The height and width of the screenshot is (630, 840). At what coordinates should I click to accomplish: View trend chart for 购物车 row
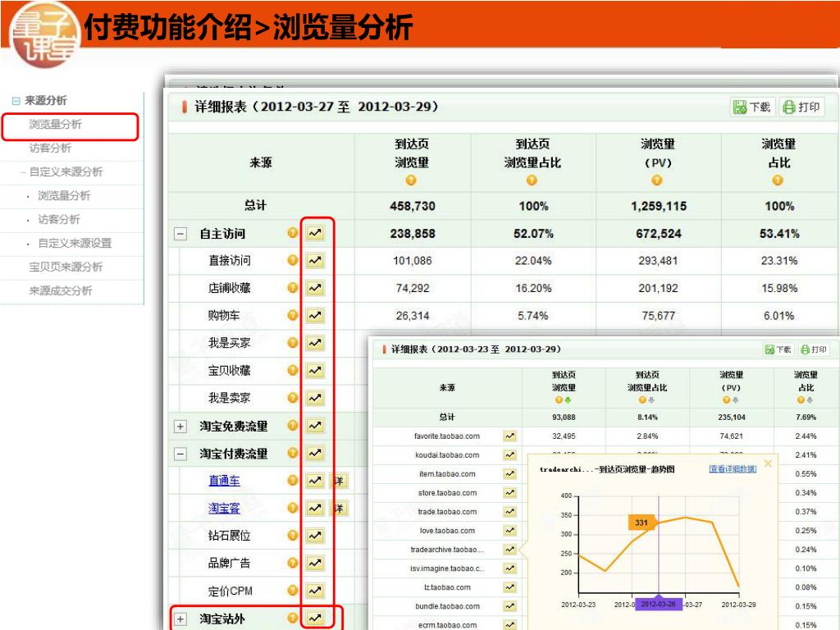click(315, 316)
